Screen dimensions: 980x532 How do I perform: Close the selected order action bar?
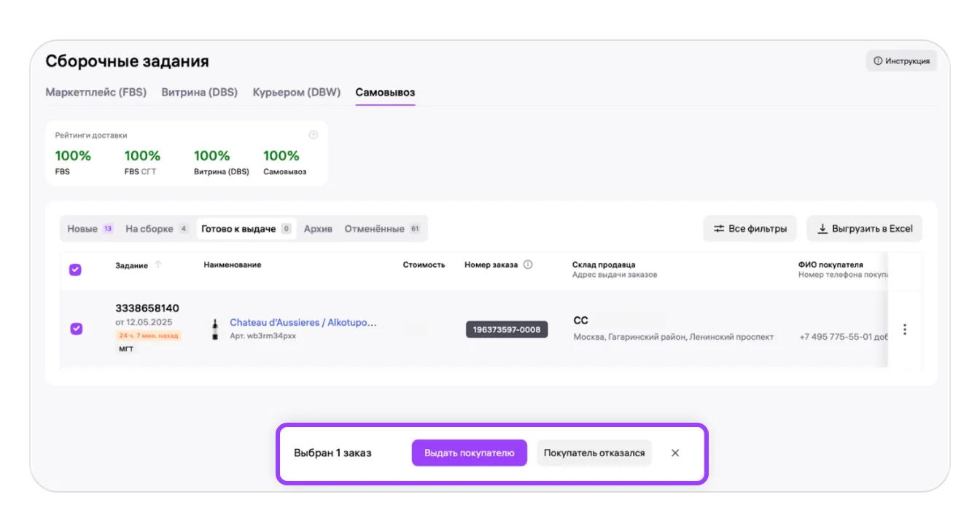(675, 453)
